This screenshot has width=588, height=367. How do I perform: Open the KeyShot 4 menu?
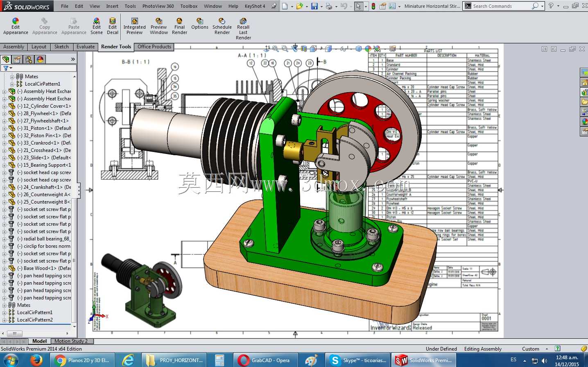click(255, 6)
